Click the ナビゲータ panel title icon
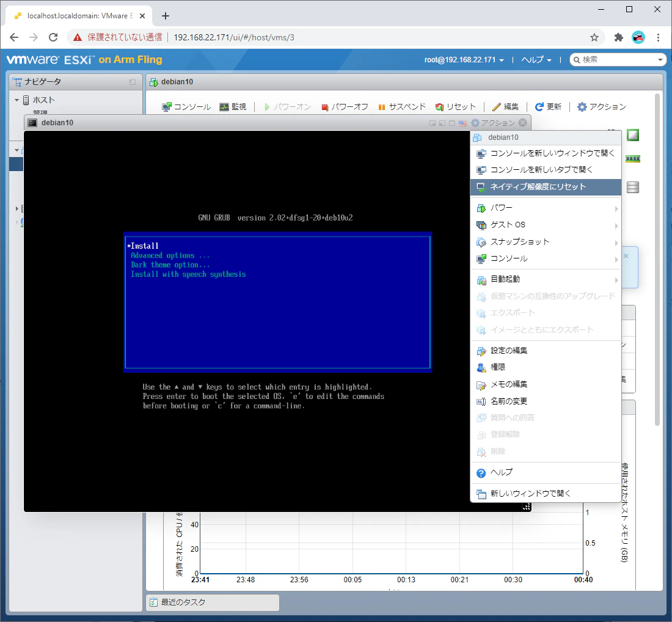 (17, 81)
